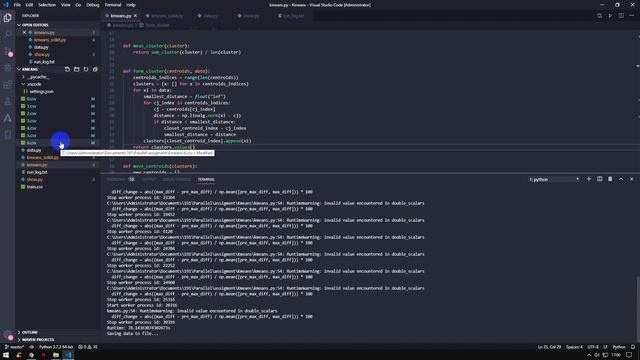Switch to DEBUG CONSOLE panel tab
Screen dimensions: 640x360
pyautogui.click(x=176, y=180)
